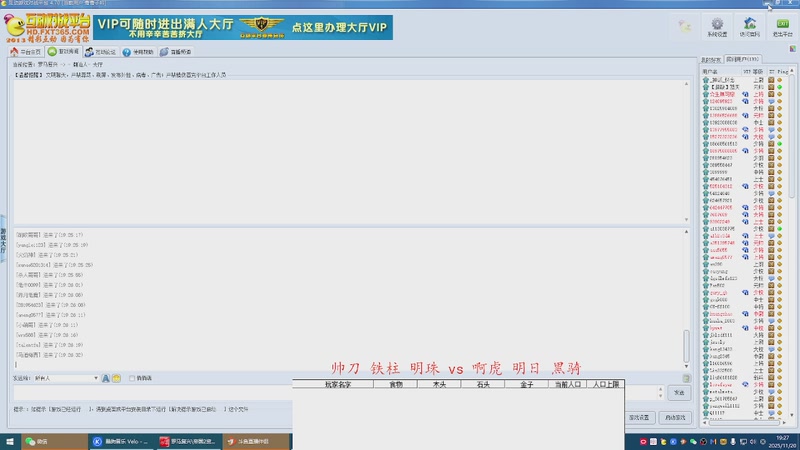Switch to the 互动论坛 tab
This screenshot has height=450, width=800.
click(101, 52)
